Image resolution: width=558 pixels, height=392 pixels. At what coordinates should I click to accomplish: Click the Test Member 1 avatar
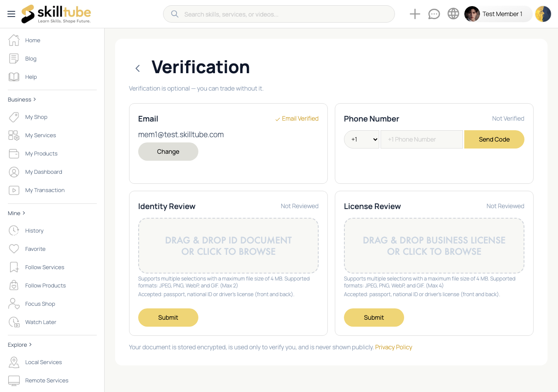click(472, 14)
